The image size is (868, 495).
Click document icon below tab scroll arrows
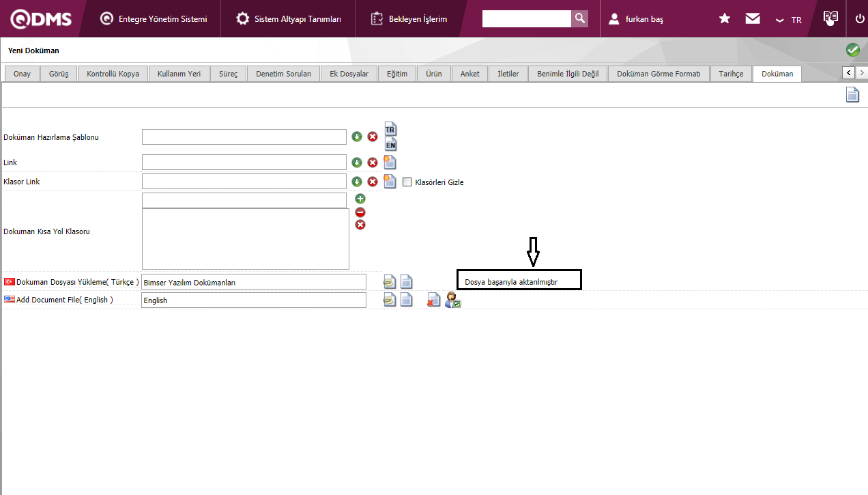click(852, 95)
